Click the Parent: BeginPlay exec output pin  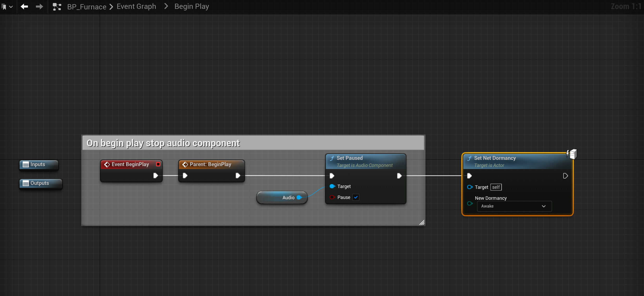pyautogui.click(x=238, y=176)
